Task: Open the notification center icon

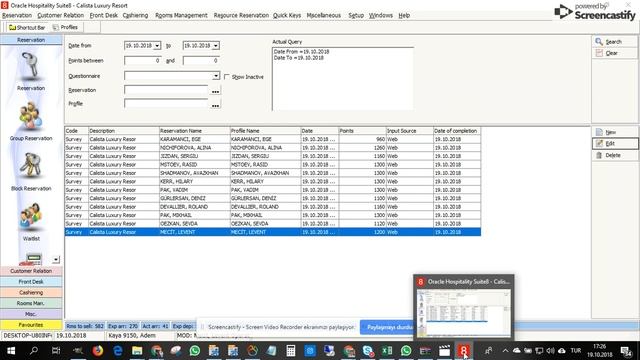Action: click(x=626, y=351)
